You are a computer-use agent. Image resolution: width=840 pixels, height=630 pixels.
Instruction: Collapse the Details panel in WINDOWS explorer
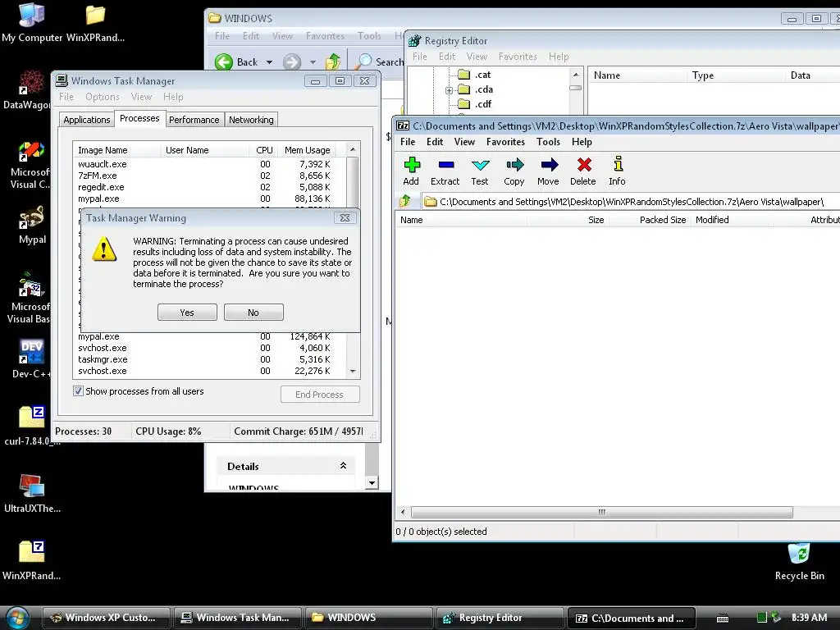coord(343,466)
